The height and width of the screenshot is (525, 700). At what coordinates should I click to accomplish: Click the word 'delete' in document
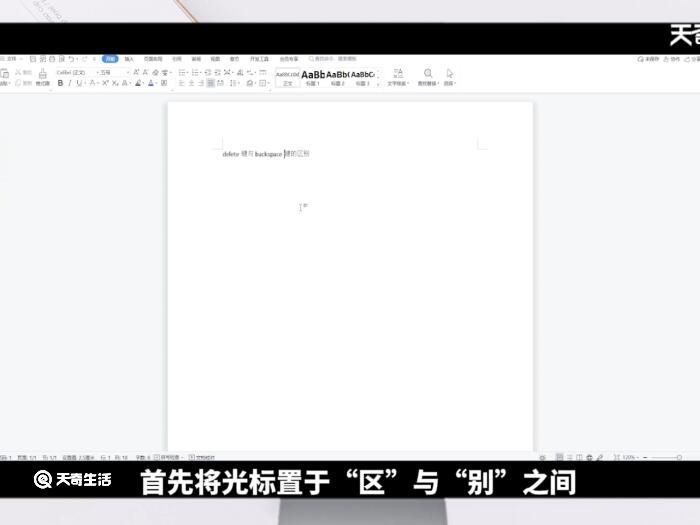(230, 154)
